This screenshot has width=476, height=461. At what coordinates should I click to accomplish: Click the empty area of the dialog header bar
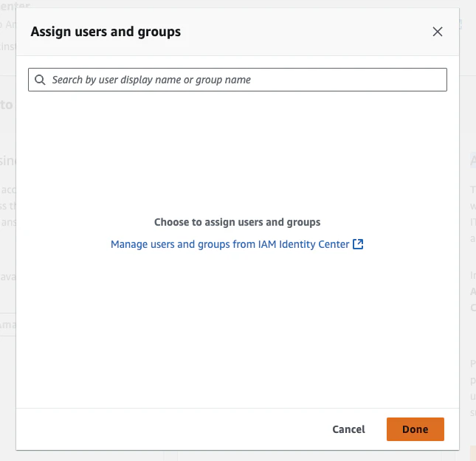(x=303, y=32)
